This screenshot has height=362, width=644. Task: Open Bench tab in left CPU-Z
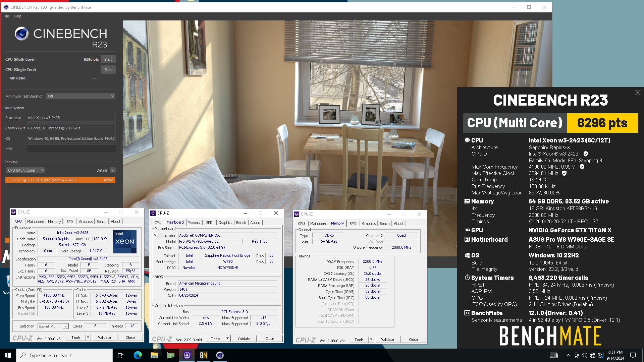102,222
